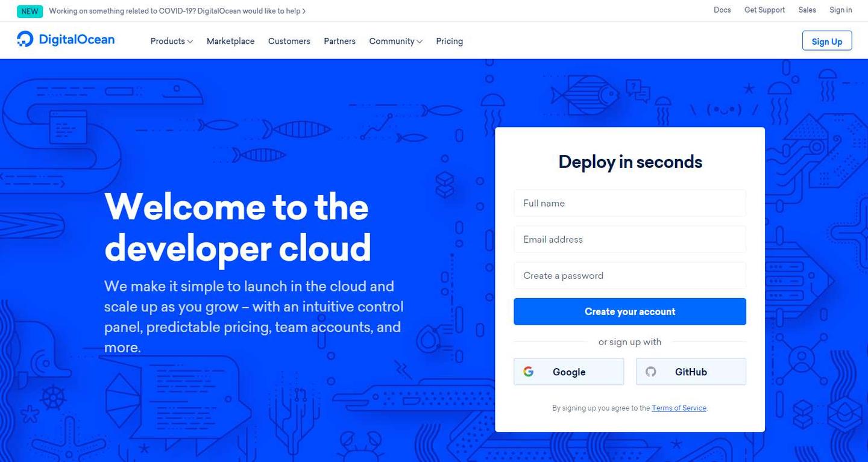This screenshot has height=462, width=868.
Task: Sign up with GitHub
Action: (691, 372)
